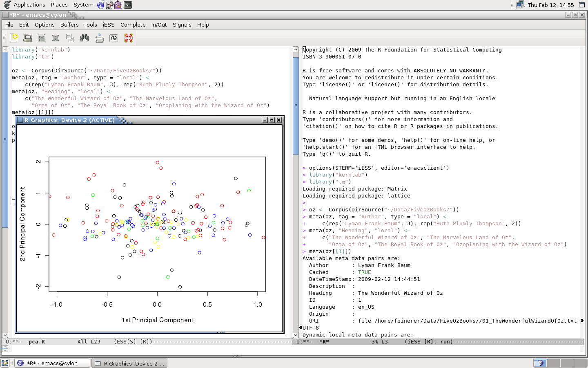The height and width of the screenshot is (368, 588).
Task: Click the 1st Principal Component axis label
Action: pos(158,320)
